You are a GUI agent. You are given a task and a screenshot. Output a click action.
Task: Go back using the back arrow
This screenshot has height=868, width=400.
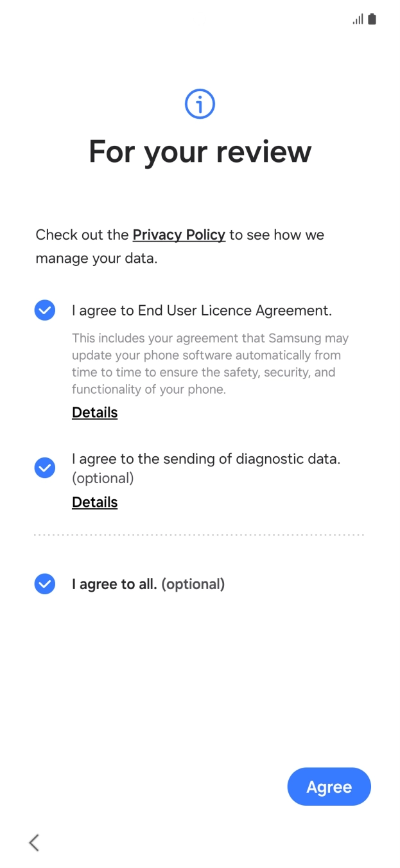tap(34, 842)
